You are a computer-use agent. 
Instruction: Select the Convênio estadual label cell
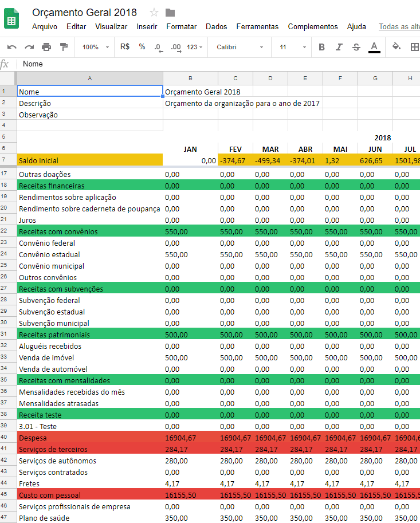[90, 254]
